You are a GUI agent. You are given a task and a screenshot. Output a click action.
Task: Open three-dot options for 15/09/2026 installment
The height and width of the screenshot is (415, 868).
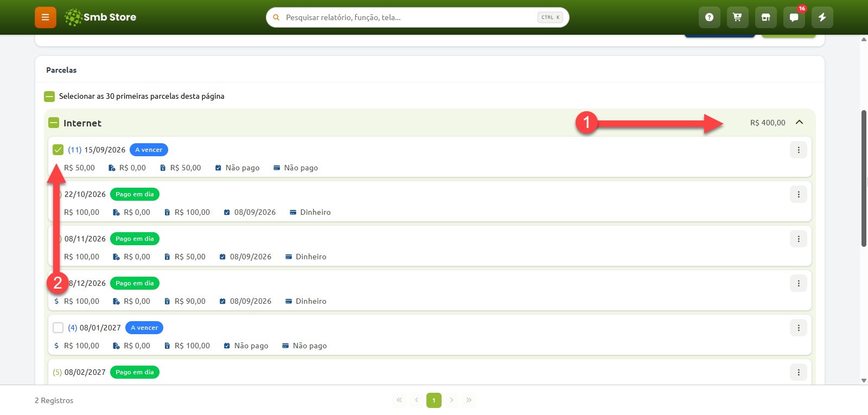tap(799, 150)
